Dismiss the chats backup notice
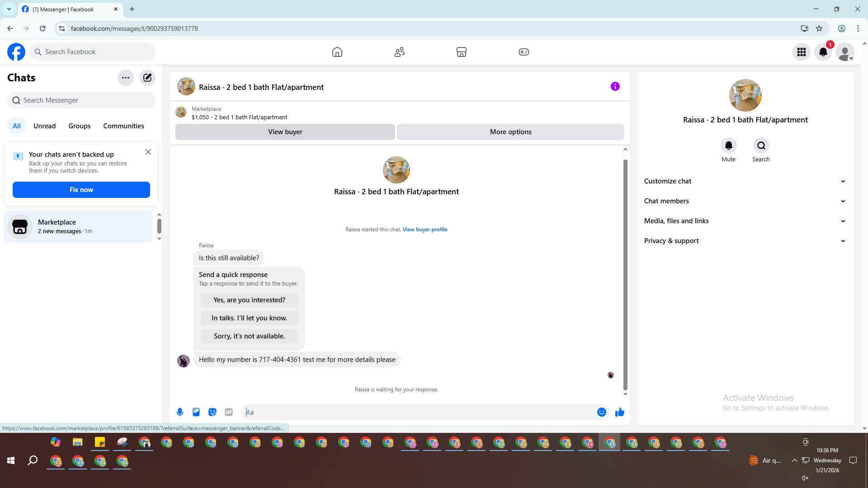 [148, 152]
